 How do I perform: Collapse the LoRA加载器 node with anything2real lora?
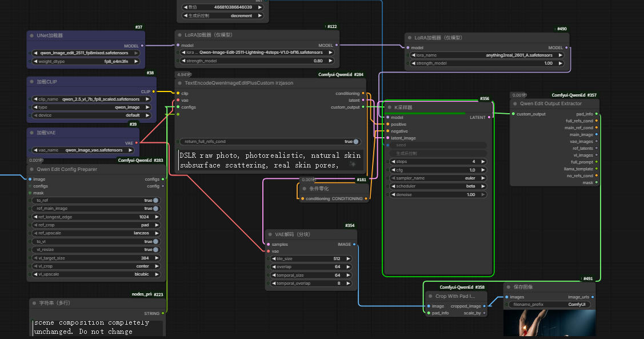click(410, 38)
